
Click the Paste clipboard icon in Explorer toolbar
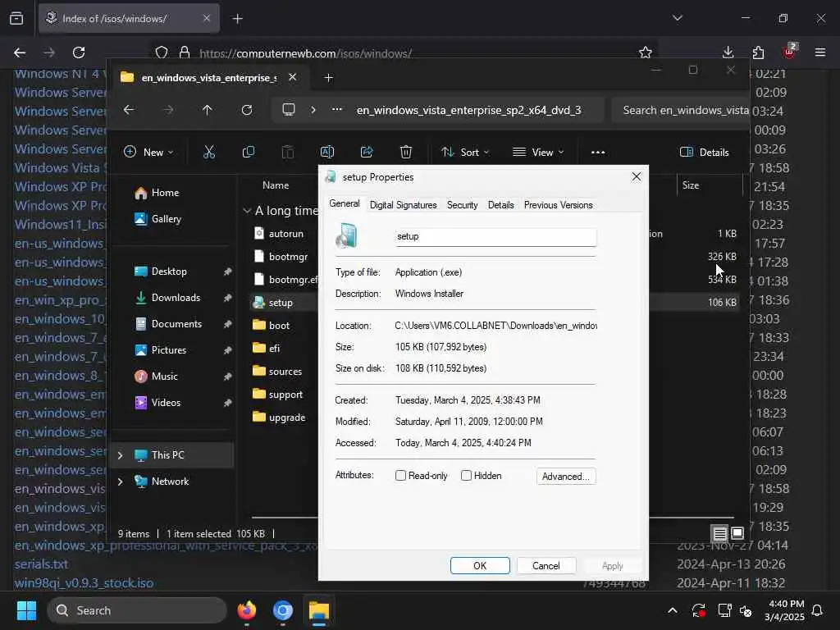click(288, 152)
